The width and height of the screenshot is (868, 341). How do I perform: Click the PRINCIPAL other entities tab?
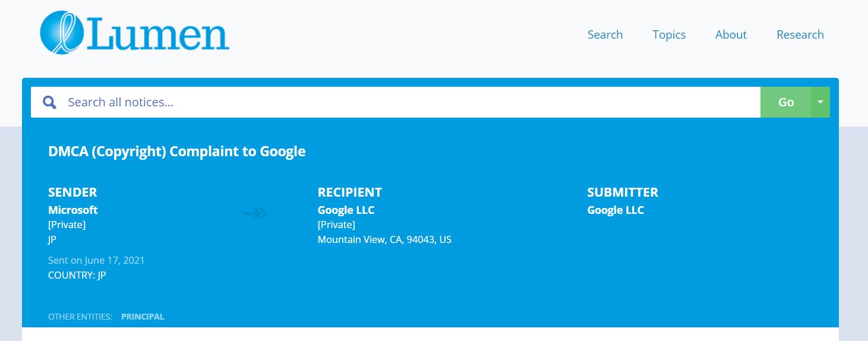(143, 317)
